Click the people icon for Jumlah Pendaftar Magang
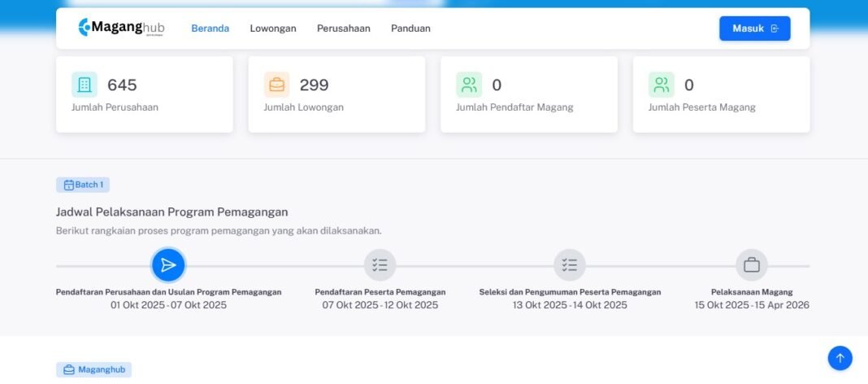Screen dimensions: 868x384 [469, 85]
